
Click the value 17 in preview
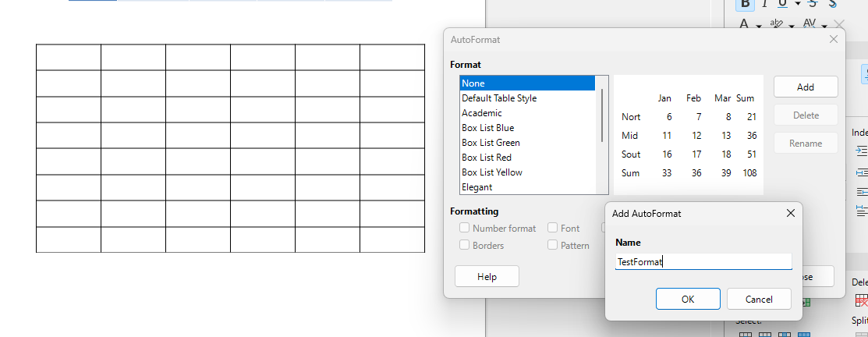point(696,154)
